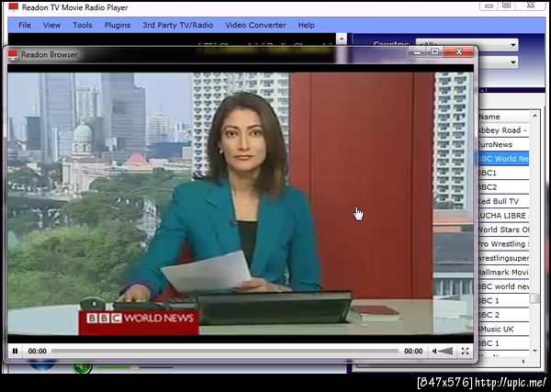Select the Hallmark Movie channel row
Image resolution: width=551 pixels, height=392 pixels.
(x=503, y=273)
